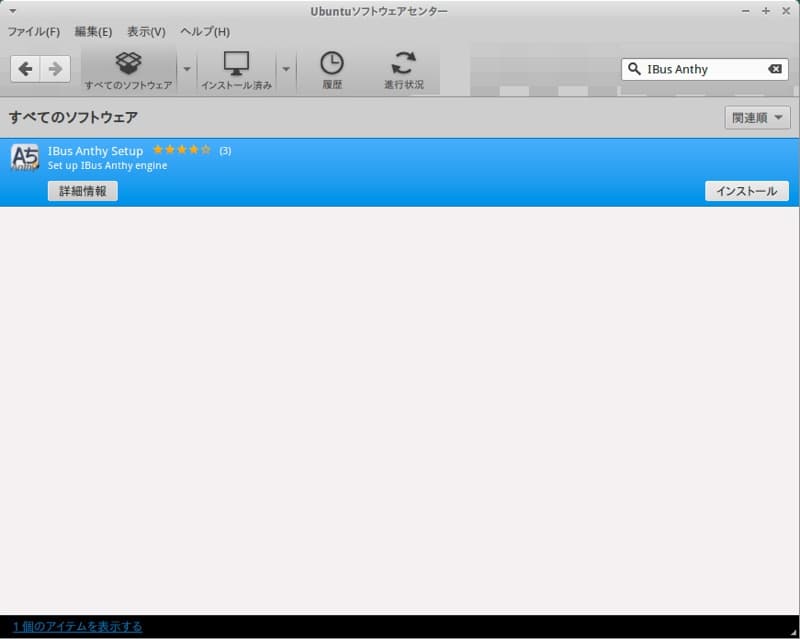Open the window menu arrow in title bar

[13, 11]
